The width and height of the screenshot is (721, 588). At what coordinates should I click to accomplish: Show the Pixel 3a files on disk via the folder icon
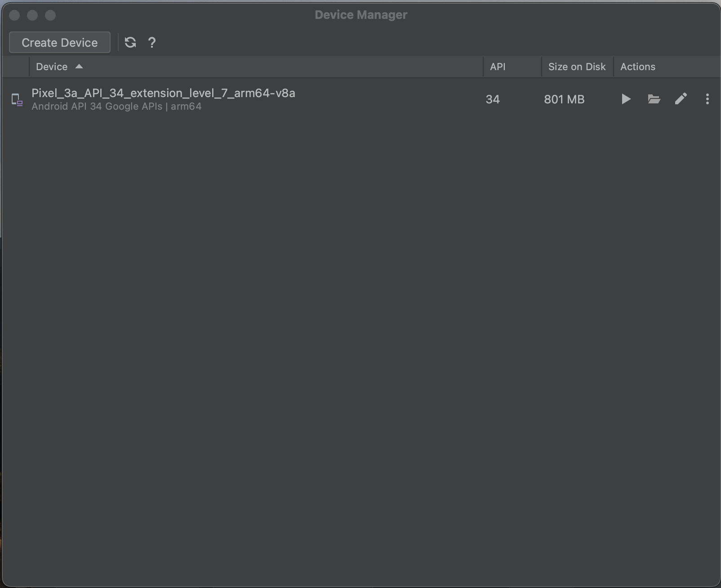coord(654,99)
